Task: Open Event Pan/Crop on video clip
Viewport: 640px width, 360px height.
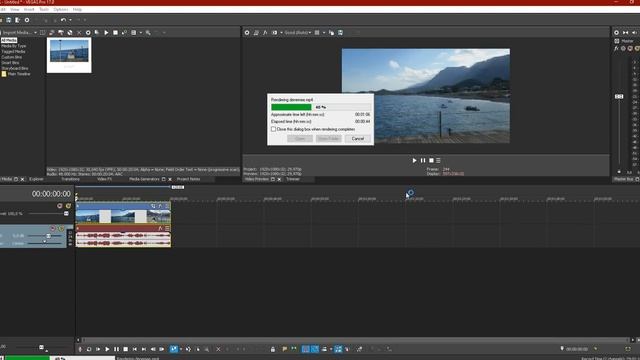Action: click(153, 206)
